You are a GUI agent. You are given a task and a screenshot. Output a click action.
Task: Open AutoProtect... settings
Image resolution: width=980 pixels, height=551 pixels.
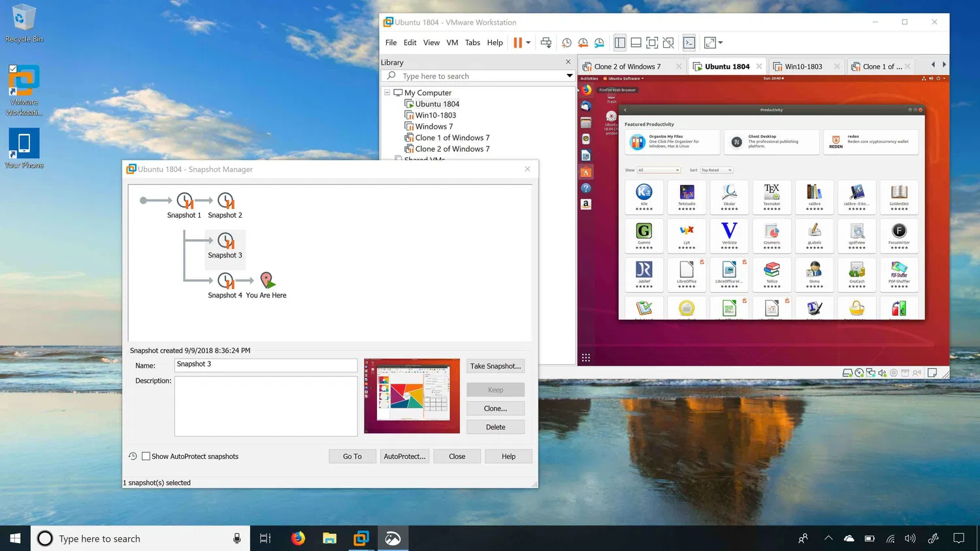404,456
